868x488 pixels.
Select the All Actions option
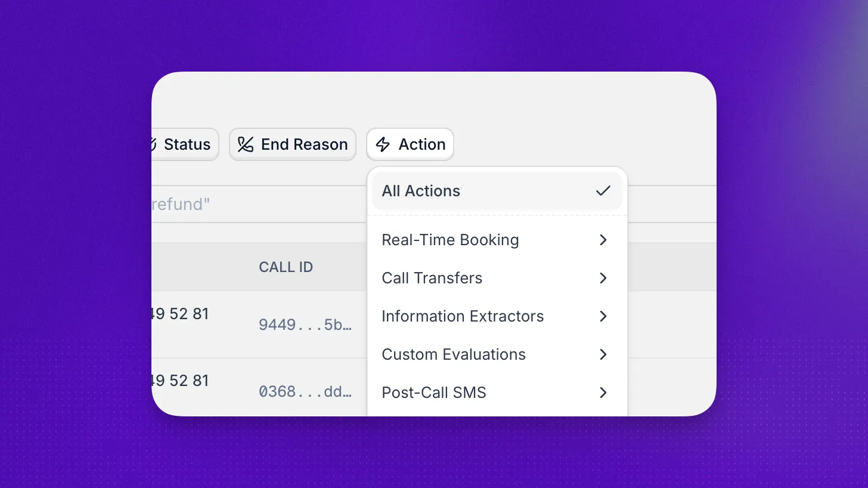pyautogui.click(x=497, y=191)
